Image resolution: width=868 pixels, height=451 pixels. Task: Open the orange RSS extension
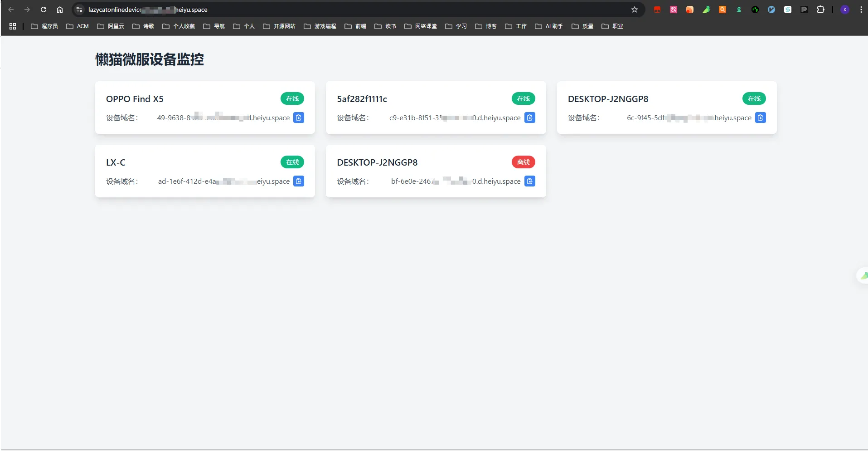690,10
